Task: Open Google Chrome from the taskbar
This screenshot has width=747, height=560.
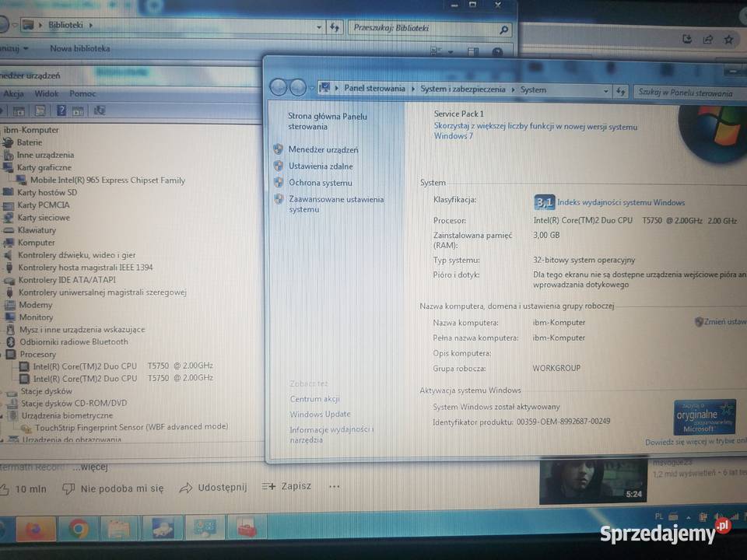Action: (x=79, y=529)
